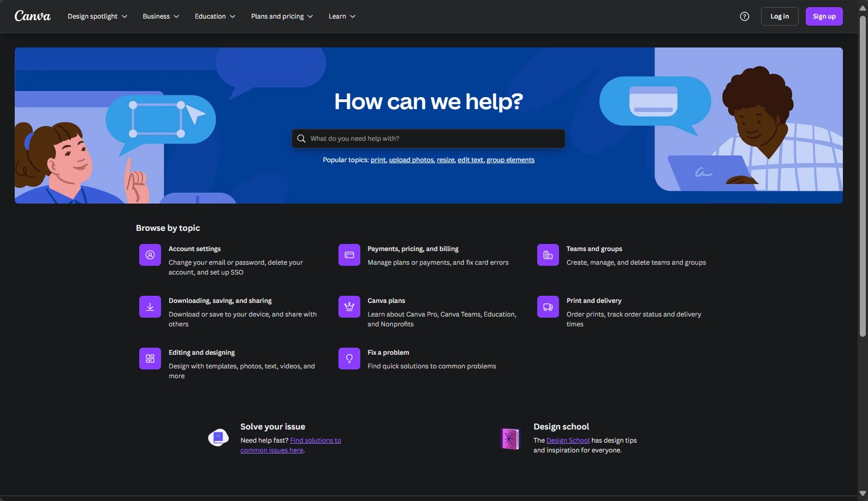This screenshot has height=501, width=868.
Task: Expand the Education menu
Action: pos(215,16)
